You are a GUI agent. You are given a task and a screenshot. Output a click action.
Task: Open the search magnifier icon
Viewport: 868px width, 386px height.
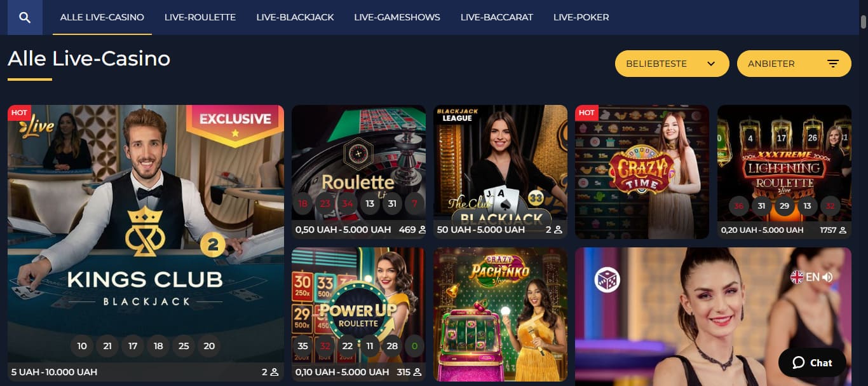[25, 17]
